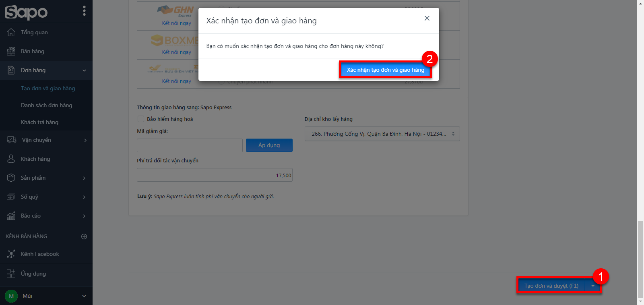Open the Kênh Facebook menu item
Image resolution: width=644 pixels, height=305 pixels.
[x=40, y=254]
